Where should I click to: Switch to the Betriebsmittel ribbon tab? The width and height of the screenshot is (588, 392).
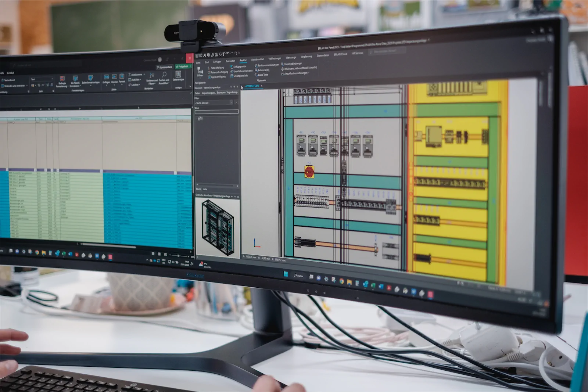[x=257, y=59]
